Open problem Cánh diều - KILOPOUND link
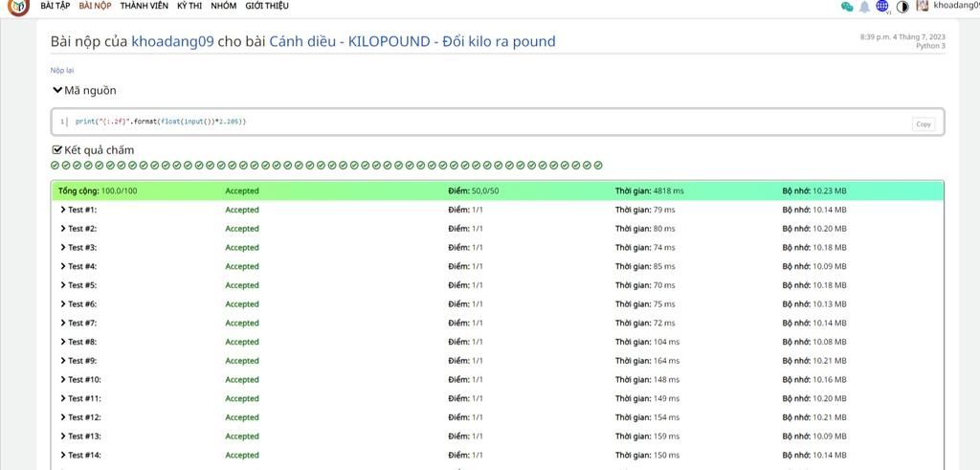980x470 pixels. click(412, 42)
